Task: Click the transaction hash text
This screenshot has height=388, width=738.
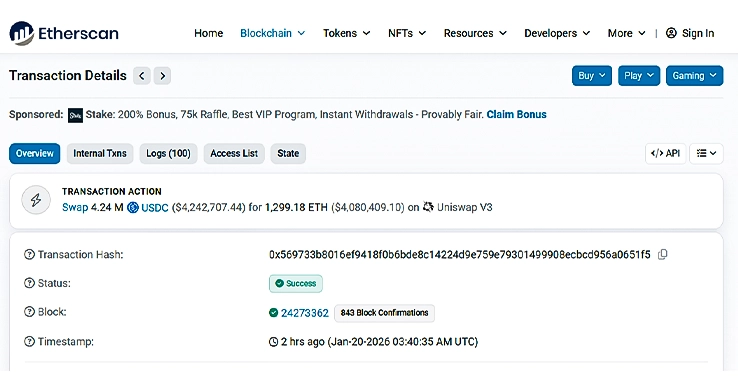Action: [459, 255]
